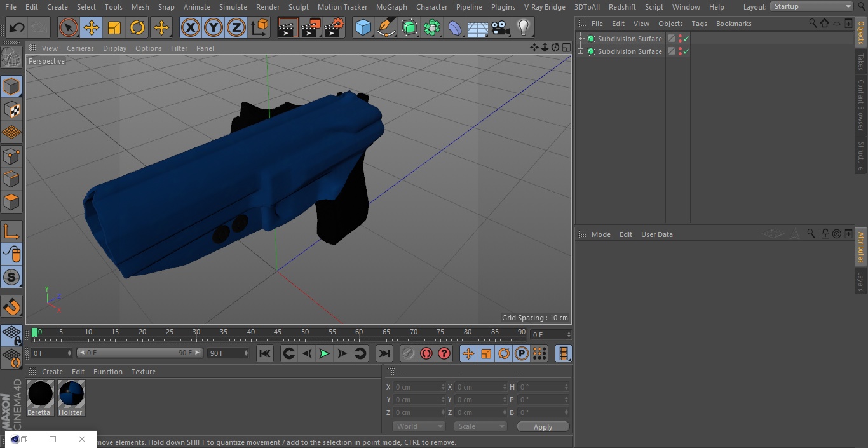Open the spline Pen tool
868x448 pixels.
(x=386, y=27)
